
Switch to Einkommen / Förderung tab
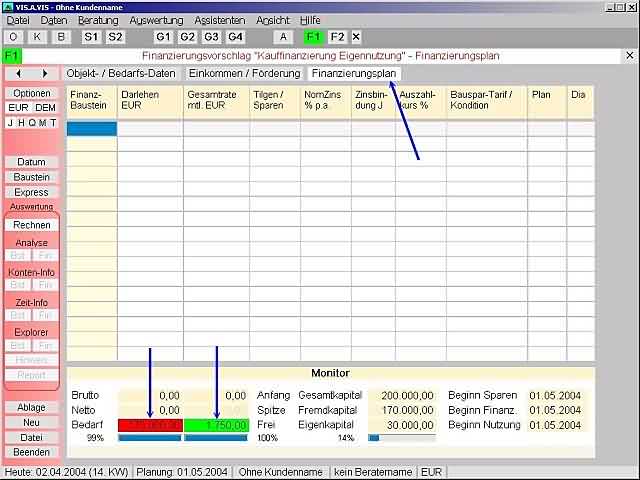pos(244,73)
